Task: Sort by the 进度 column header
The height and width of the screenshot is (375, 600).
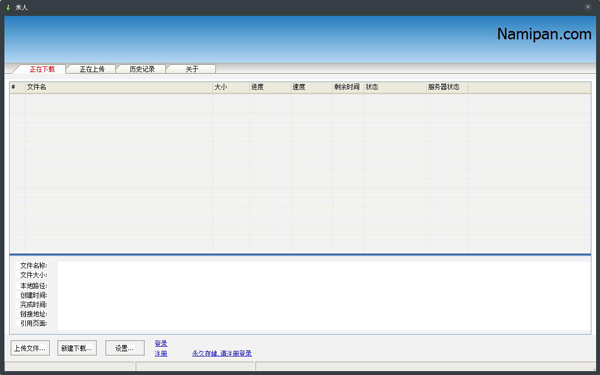Action: pos(271,87)
